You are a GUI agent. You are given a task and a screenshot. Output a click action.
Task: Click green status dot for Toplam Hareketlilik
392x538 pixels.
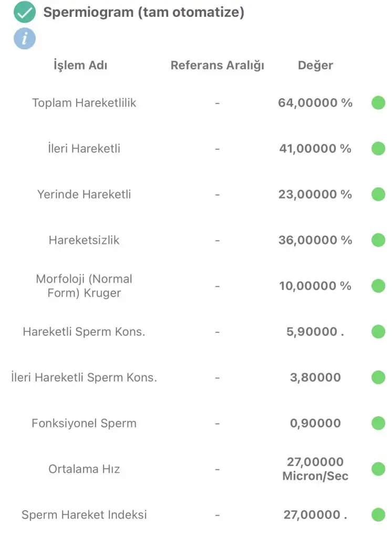click(x=378, y=103)
